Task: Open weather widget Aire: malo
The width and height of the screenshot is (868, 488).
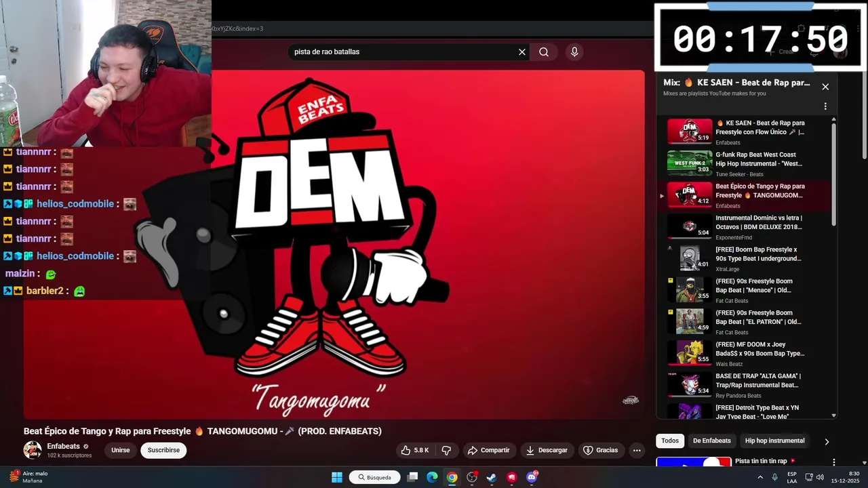Action: 28,477
